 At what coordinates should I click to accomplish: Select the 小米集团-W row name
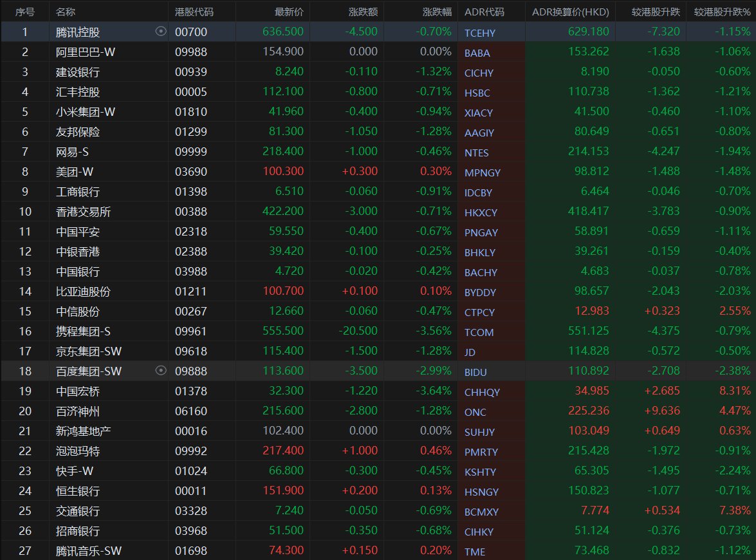86,112
